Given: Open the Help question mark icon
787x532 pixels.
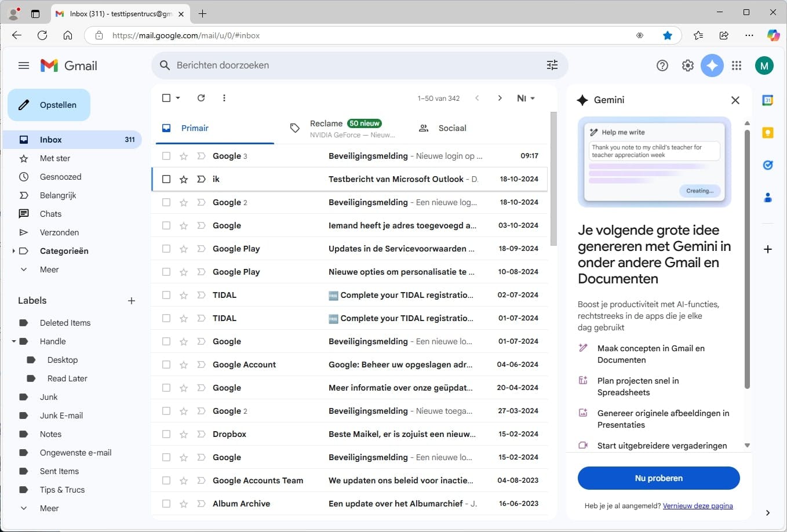Looking at the screenshot, I should pyautogui.click(x=662, y=65).
